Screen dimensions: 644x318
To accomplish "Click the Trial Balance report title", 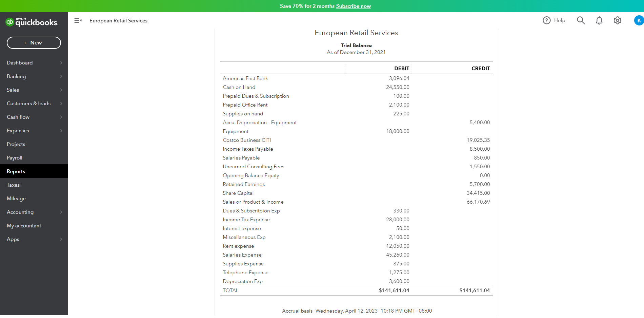I will pos(356,45).
